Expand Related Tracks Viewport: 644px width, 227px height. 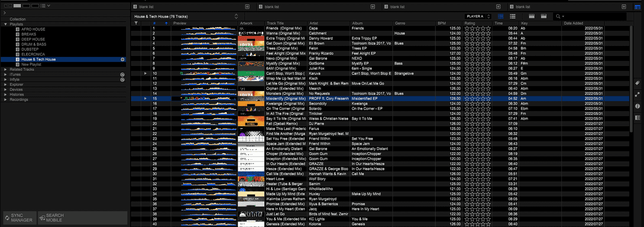(6, 69)
